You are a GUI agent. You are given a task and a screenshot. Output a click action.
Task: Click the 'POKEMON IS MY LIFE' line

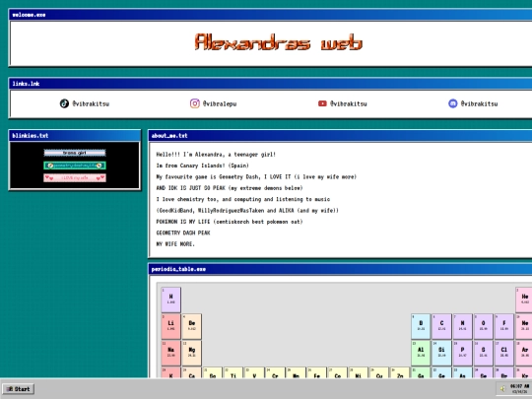coord(230,222)
